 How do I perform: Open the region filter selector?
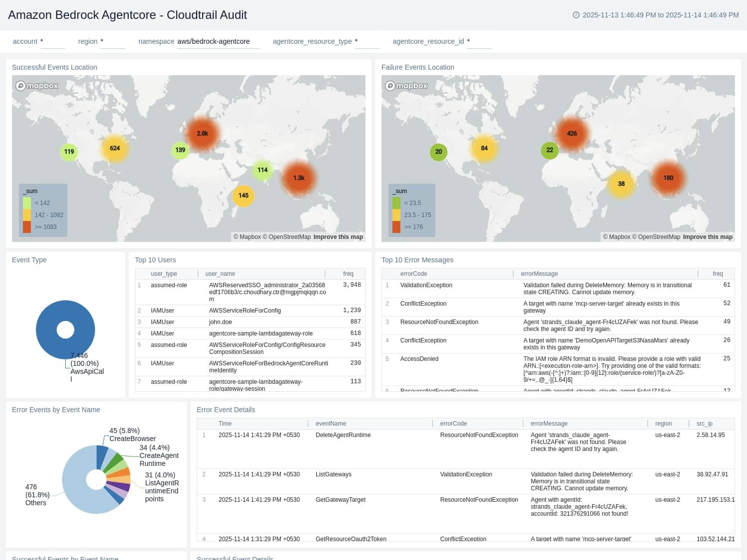coord(113,42)
